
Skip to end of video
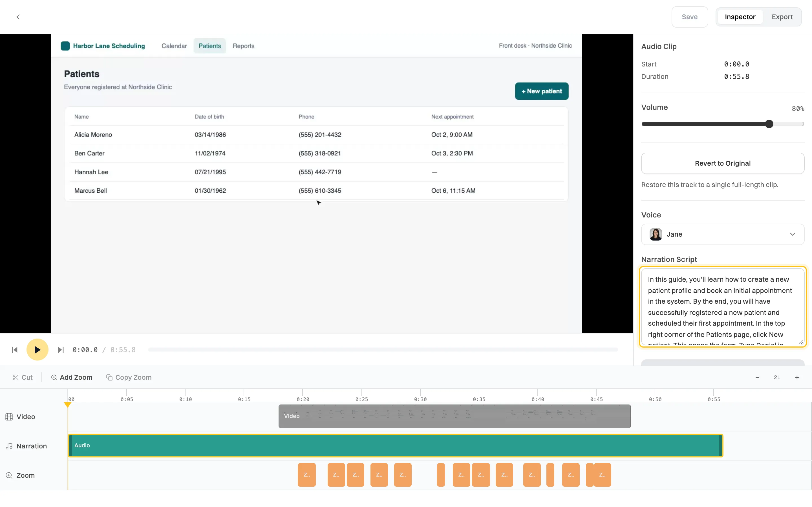[x=61, y=350]
